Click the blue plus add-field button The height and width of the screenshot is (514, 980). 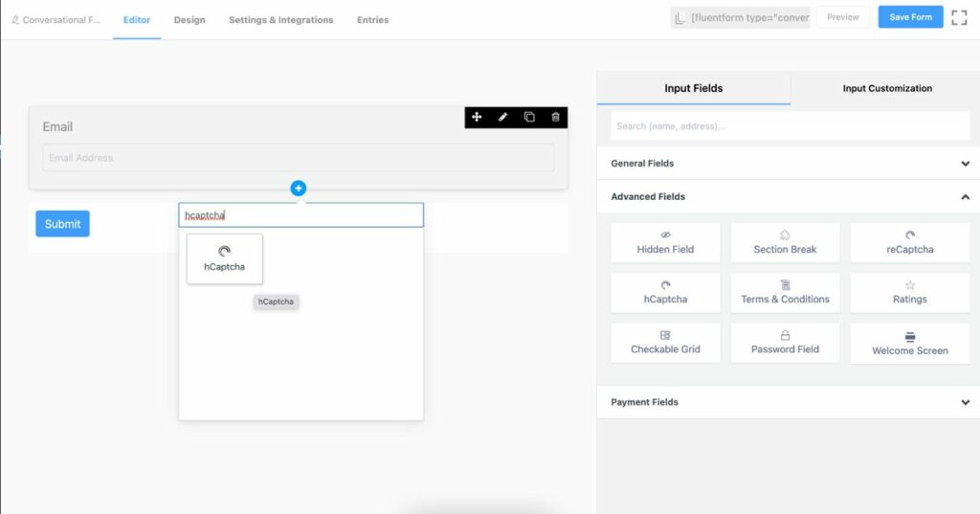coord(299,189)
